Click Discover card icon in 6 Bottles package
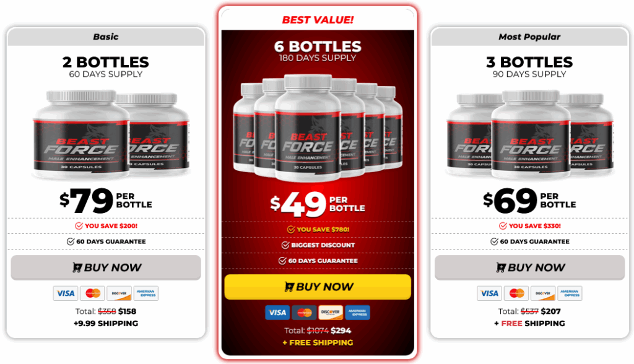This screenshot has height=364, width=634. pyautogui.click(x=331, y=312)
